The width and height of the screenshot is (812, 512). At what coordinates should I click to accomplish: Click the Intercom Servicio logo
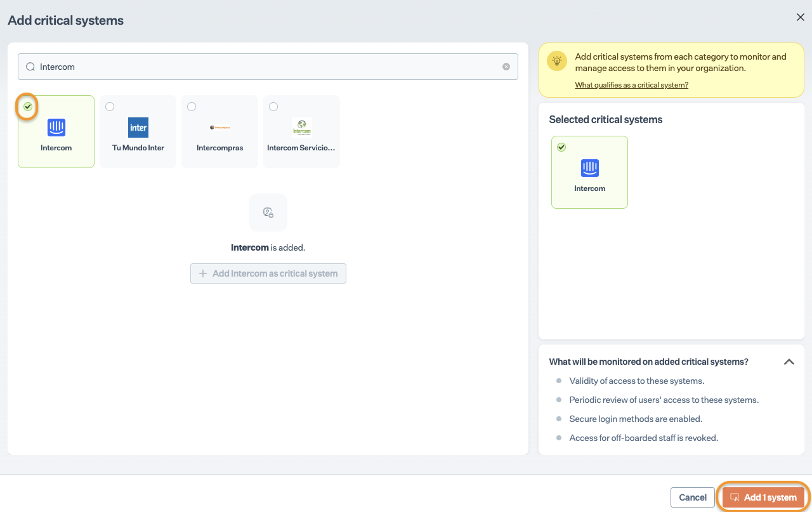(302, 128)
